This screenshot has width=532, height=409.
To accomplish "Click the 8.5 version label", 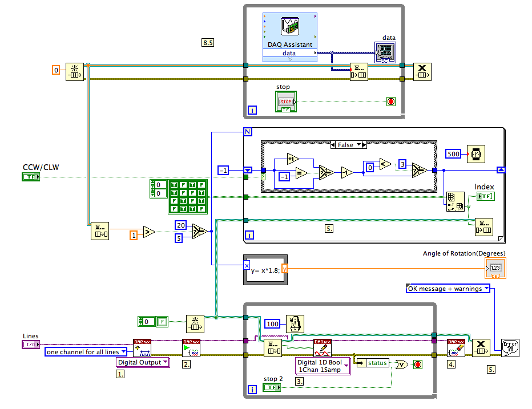I will tap(208, 42).
